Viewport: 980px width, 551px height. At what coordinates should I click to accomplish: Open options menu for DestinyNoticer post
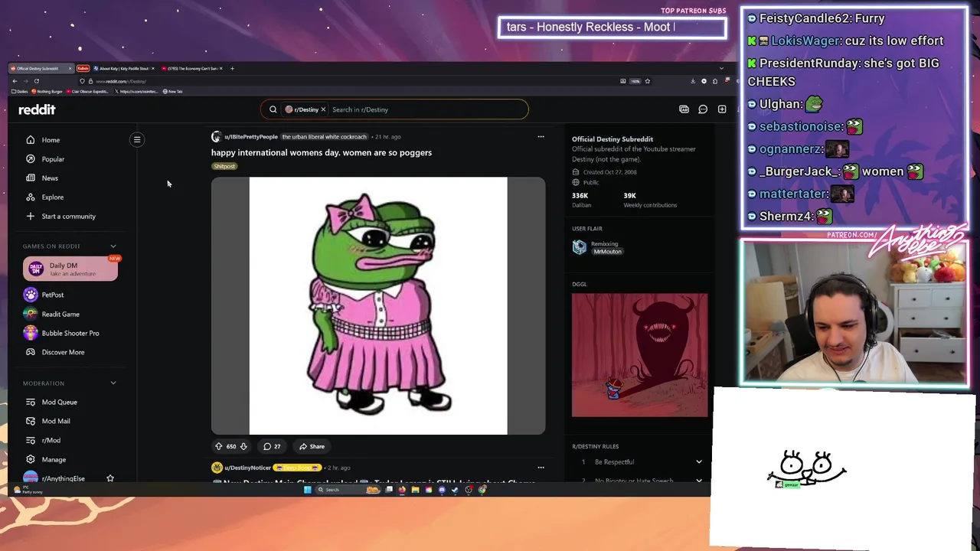(541, 468)
